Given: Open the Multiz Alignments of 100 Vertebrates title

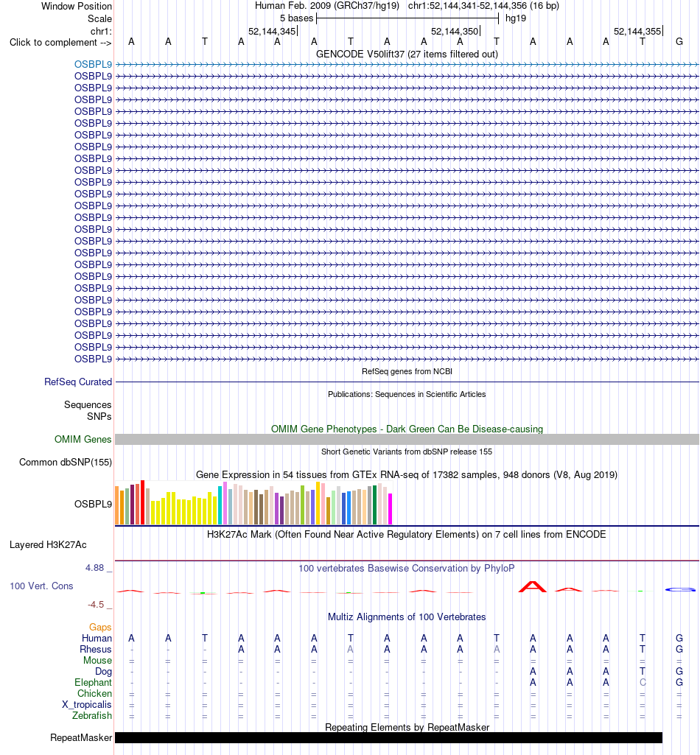Looking at the screenshot, I should point(407,617).
